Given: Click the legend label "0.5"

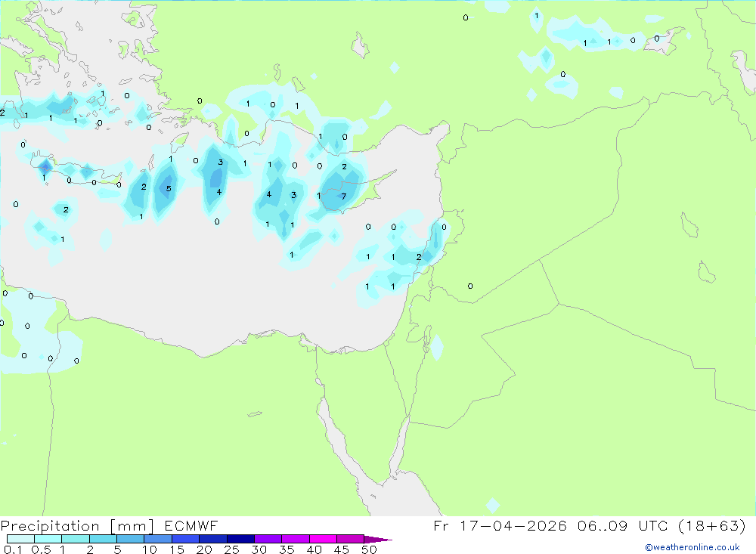Looking at the screenshot, I should click(41, 549).
